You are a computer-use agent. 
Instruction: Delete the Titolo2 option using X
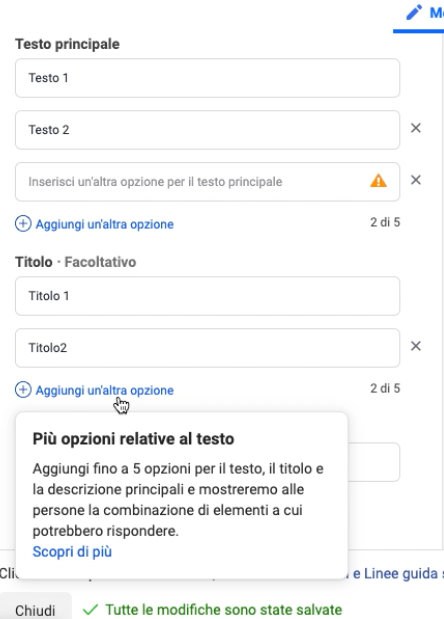coord(416,346)
